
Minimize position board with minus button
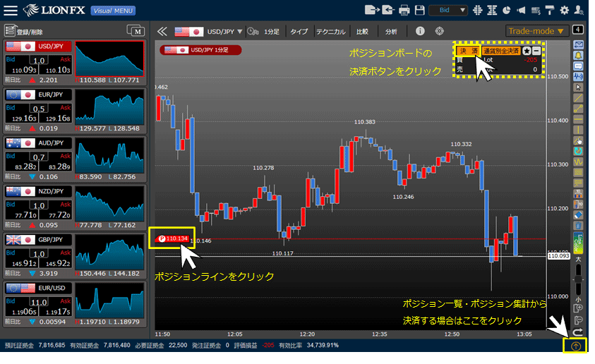[x=536, y=51]
